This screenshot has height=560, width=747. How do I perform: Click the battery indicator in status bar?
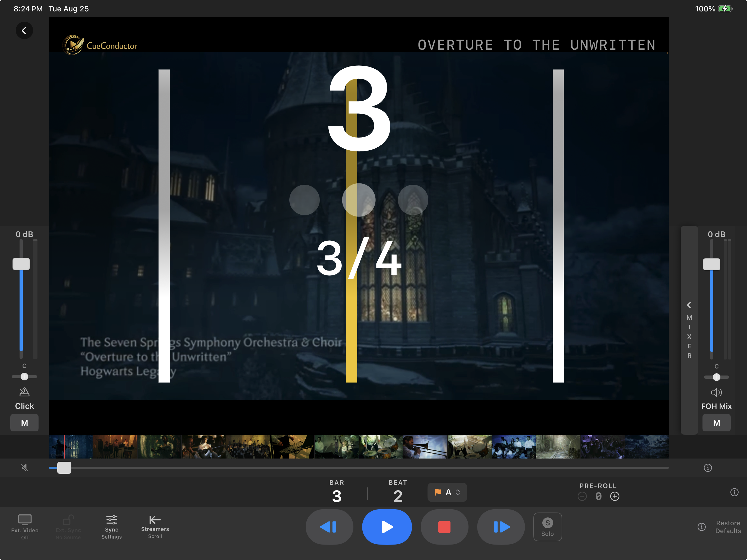pos(725,9)
